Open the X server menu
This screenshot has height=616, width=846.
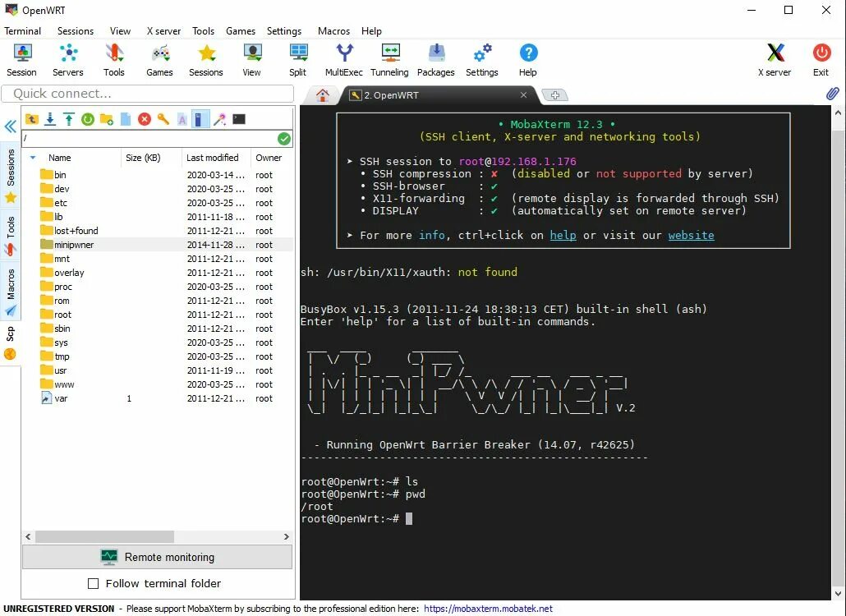[163, 30]
